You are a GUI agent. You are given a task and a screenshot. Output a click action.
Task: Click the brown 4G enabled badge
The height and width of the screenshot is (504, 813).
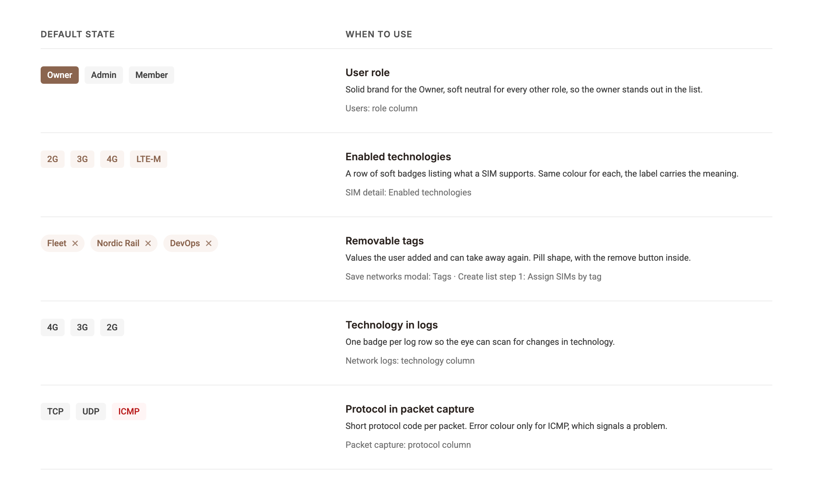click(x=112, y=159)
